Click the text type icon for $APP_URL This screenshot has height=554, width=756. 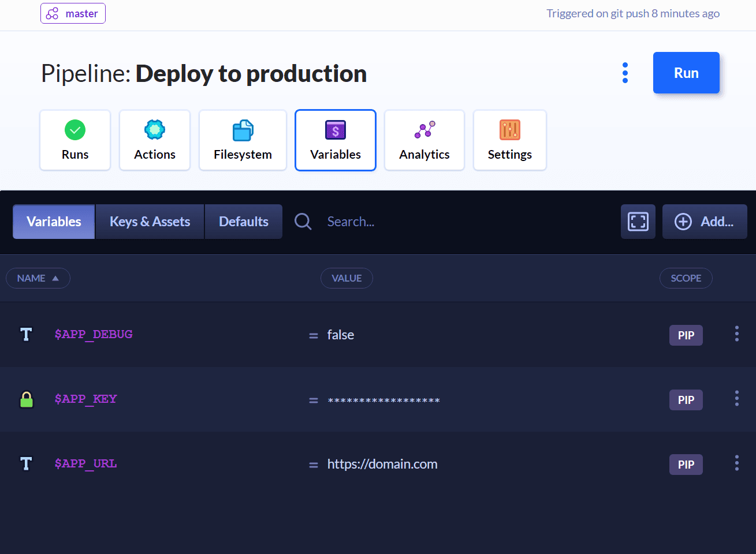coord(26,464)
